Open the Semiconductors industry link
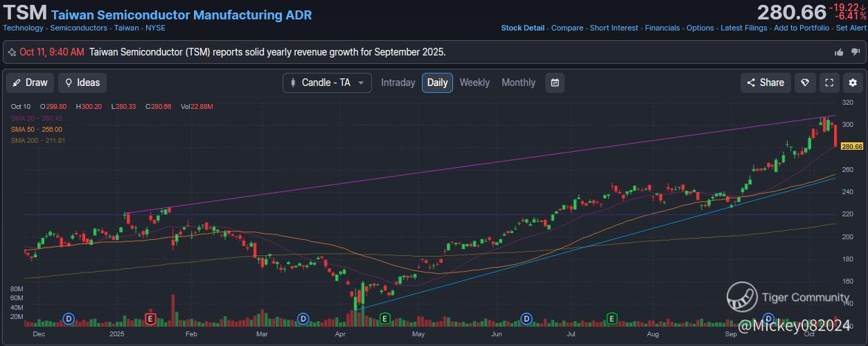This screenshot has height=346, width=868. tap(78, 28)
